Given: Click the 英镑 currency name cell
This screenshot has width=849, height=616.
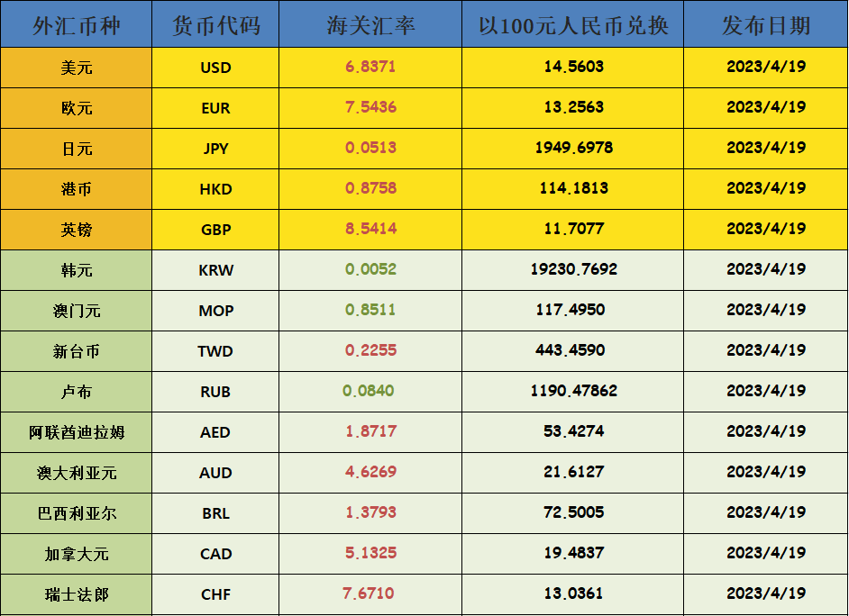Looking at the screenshot, I should click(77, 230).
